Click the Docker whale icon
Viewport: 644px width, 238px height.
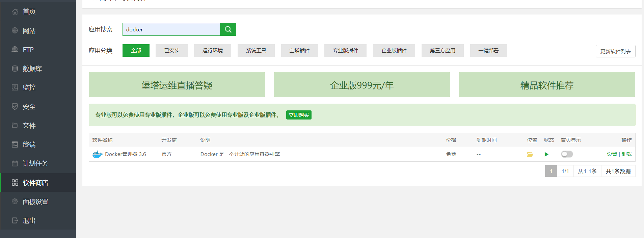click(97, 154)
